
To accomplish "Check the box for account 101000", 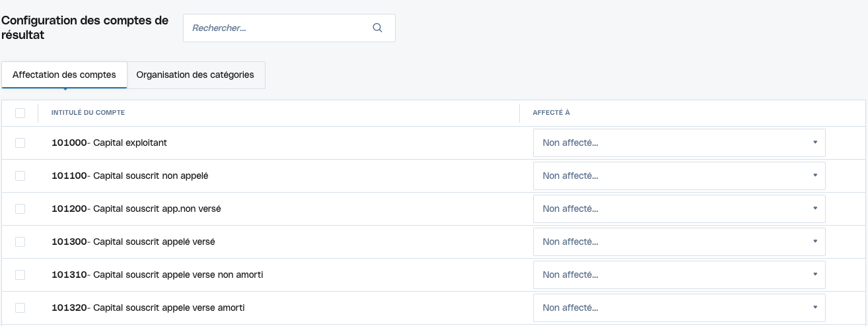I will [x=20, y=143].
